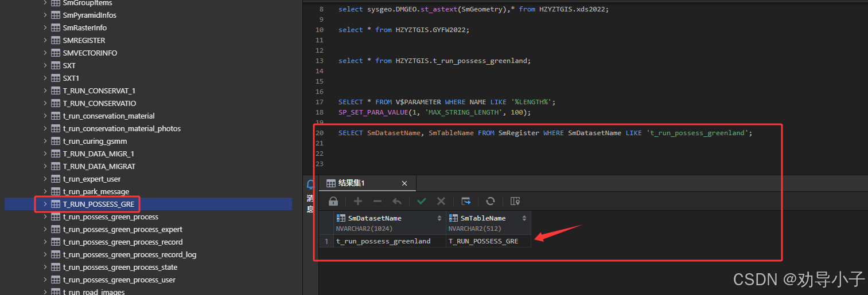The height and width of the screenshot is (295, 868).
Task: Select the SmRasterInfo table
Action: (85, 27)
